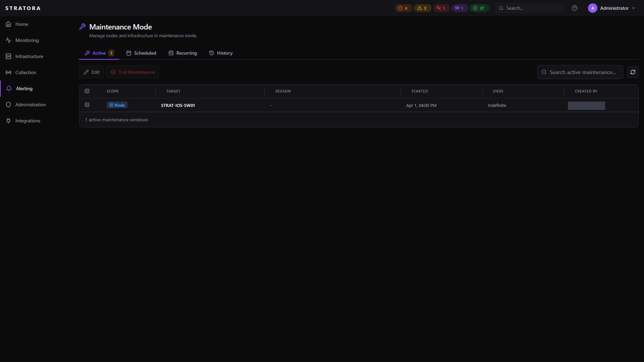Sort by the Target column header
This screenshot has width=644, height=362.
173,91
